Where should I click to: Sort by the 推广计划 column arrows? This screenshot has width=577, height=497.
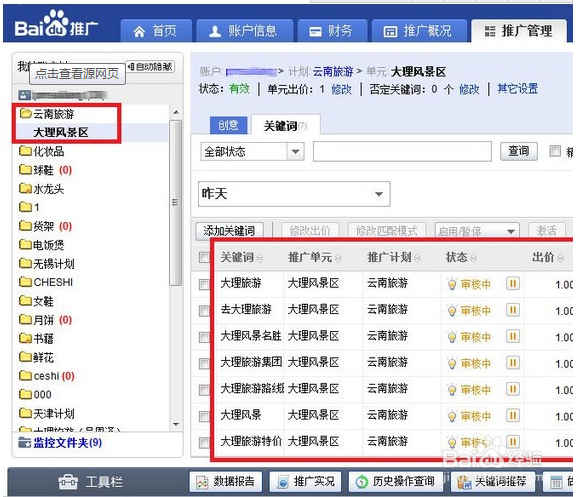pos(417,258)
